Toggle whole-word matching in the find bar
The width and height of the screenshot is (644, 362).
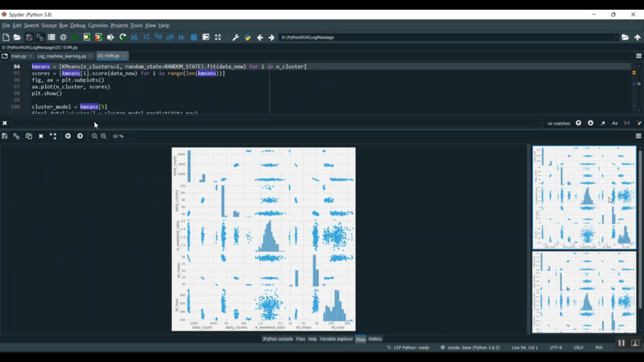pyautogui.click(x=627, y=123)
